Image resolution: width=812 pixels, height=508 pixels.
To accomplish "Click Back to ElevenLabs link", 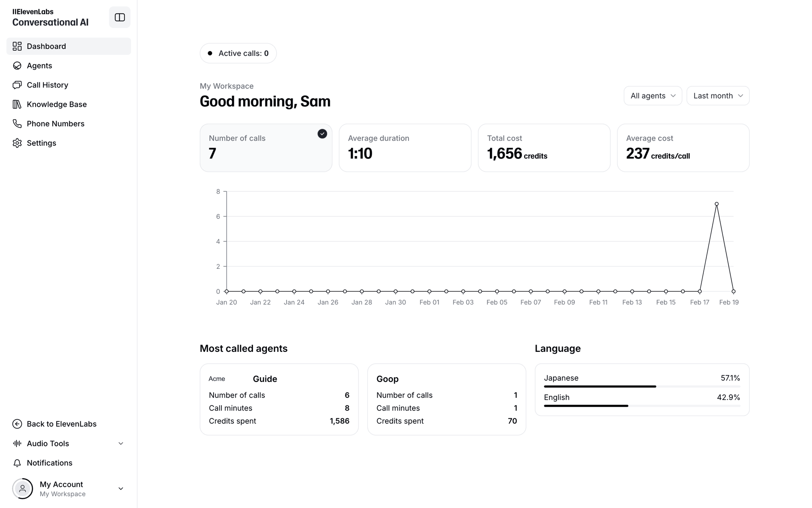I will (x=69, y=424).
